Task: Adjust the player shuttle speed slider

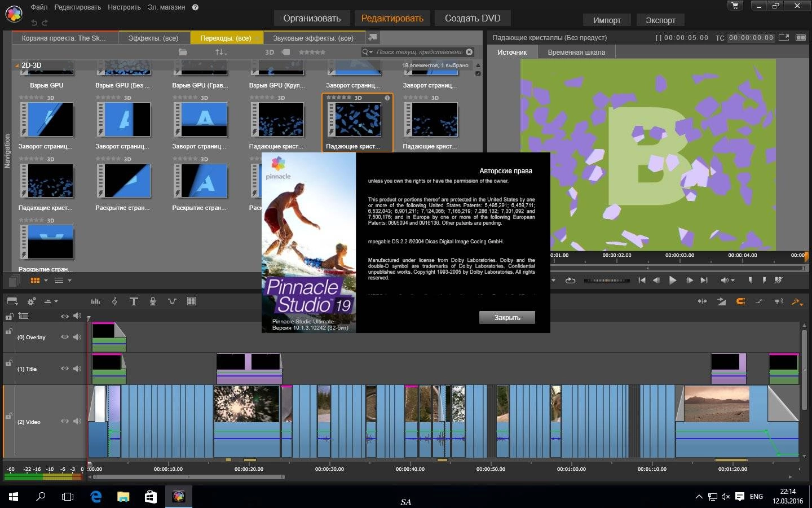Action: pos(606,280)
